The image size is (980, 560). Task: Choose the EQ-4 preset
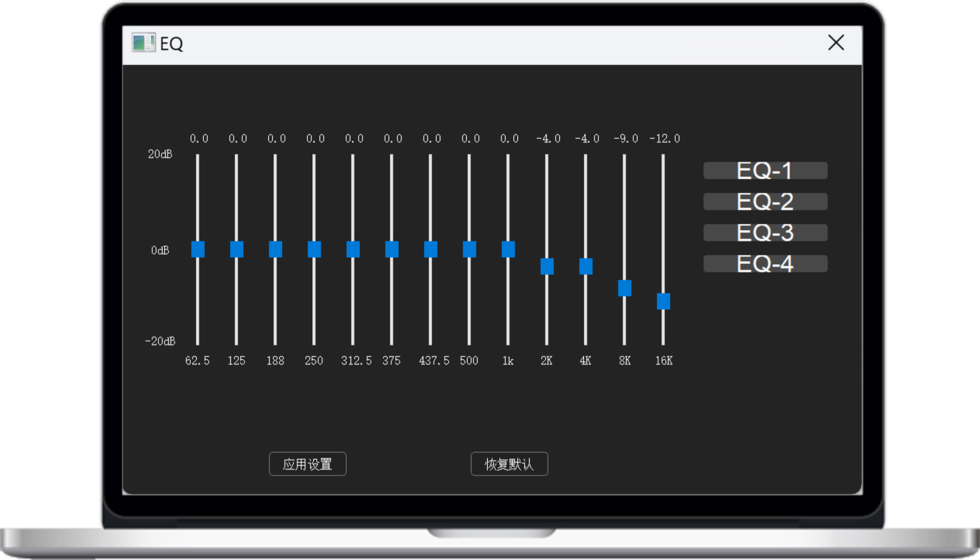pyautogui.click(x=765, y=264)
